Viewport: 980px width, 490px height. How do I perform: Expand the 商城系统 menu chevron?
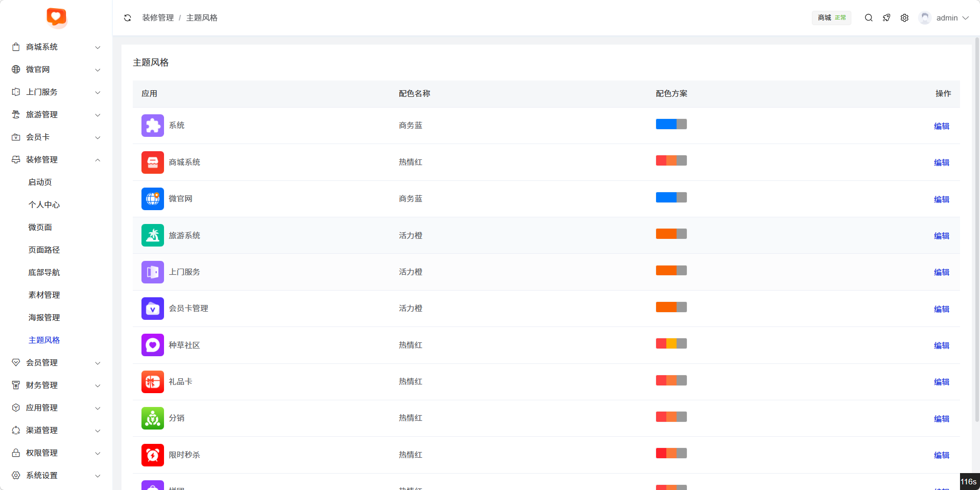pos(97,47)
